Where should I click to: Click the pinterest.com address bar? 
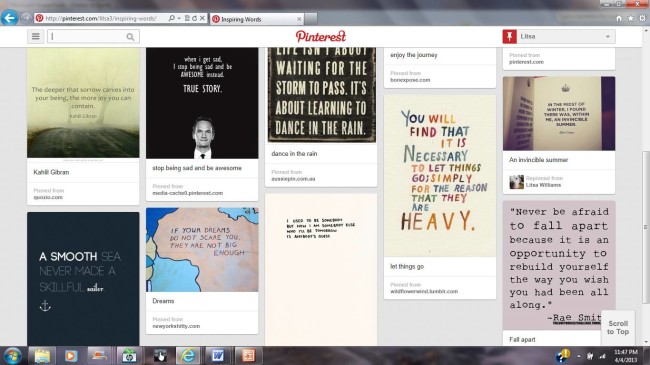[102, 18]
